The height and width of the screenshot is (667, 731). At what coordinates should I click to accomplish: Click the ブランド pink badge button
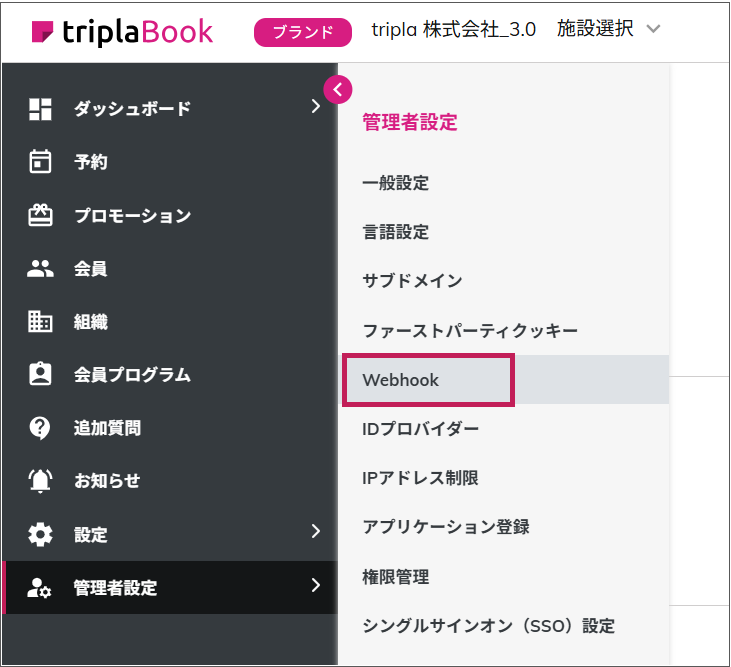point(303,32)
